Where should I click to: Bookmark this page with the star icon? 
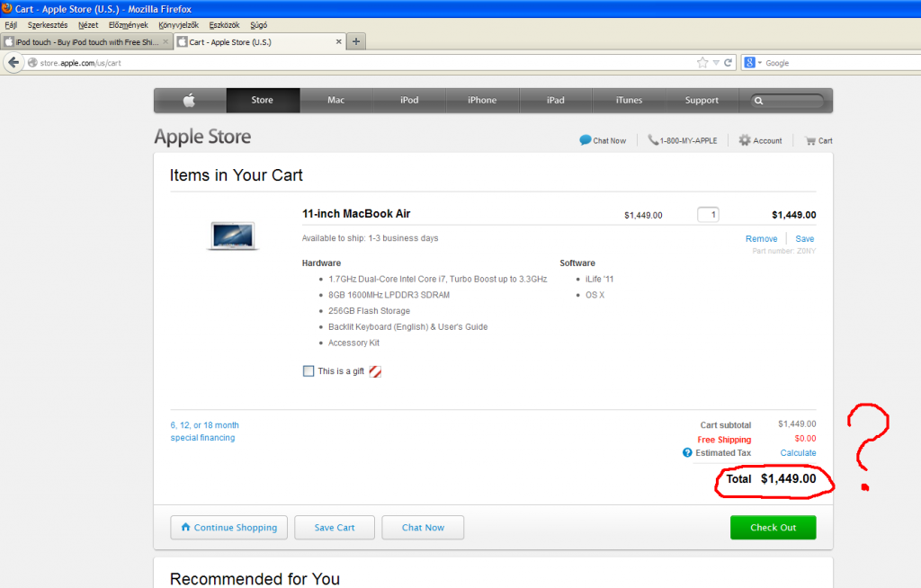point(702,63)
